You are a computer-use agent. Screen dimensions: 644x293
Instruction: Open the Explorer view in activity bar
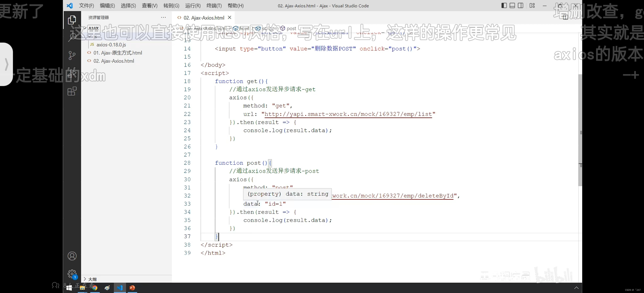pos(72,20)
